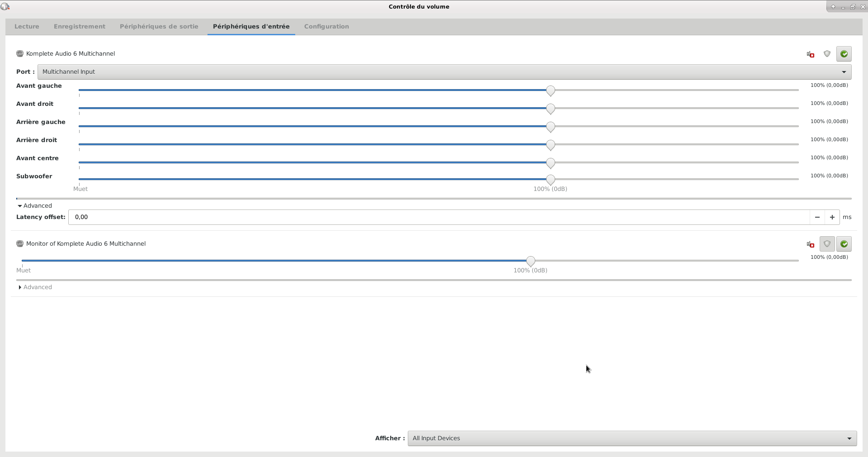868x457 pixels.
Task: Click the Muet mark under Monitor slider
Action: tap(24, 271)
